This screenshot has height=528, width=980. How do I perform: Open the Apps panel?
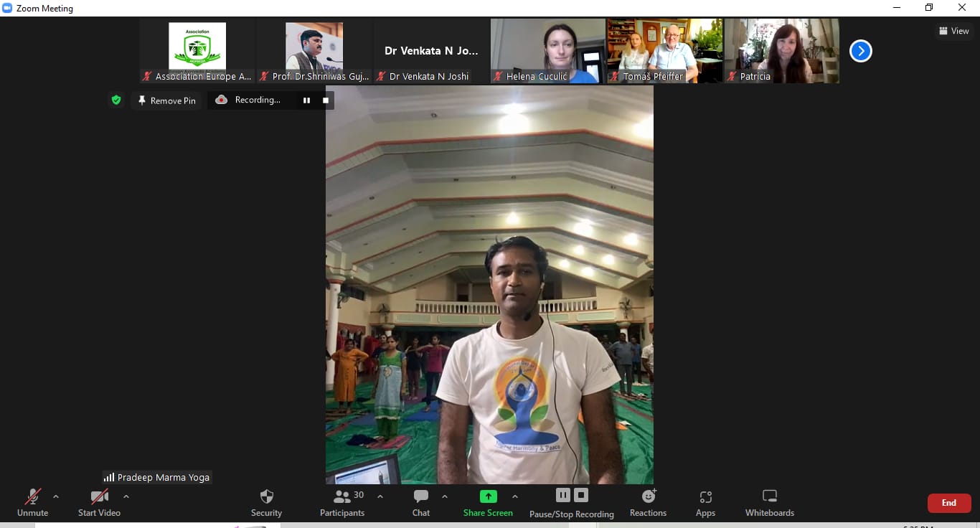click(x=705, y=502)
